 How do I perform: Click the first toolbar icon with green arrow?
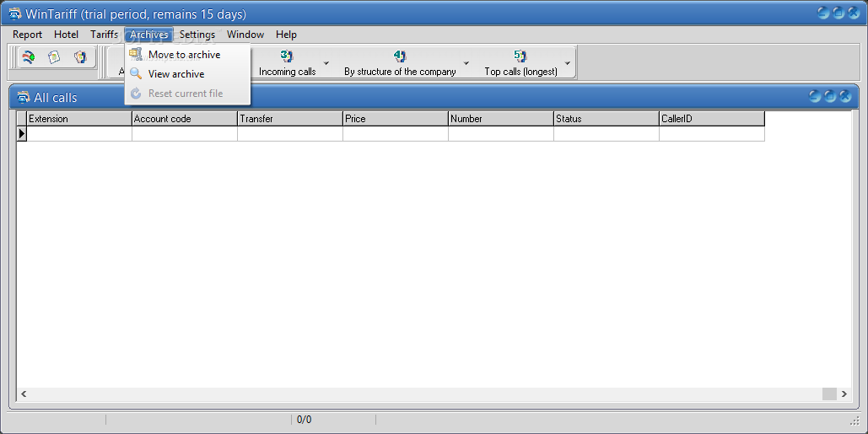pos(28,57)
